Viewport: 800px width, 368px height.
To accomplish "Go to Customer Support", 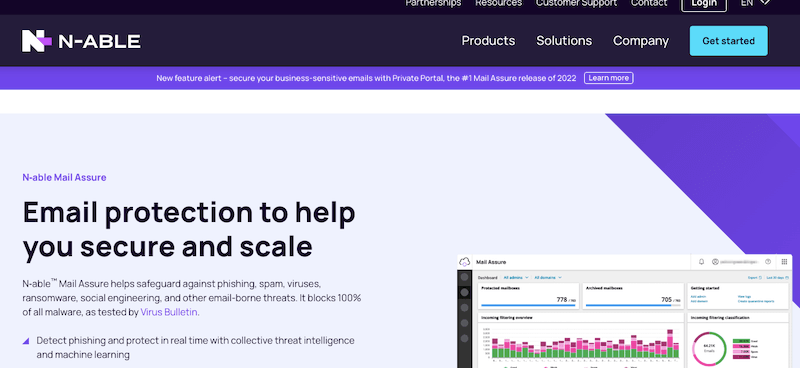I will 577,3.
